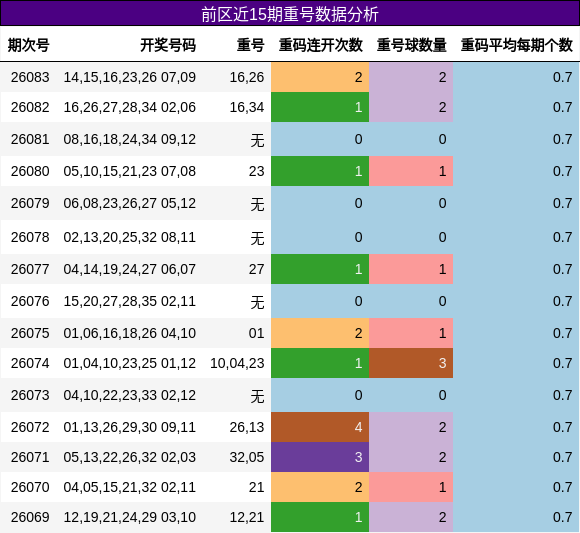Click numbers 14,15,16,23,26 07,09
Image resolution: width=580 pixels, height=533 pixels.
click(129, 77)
